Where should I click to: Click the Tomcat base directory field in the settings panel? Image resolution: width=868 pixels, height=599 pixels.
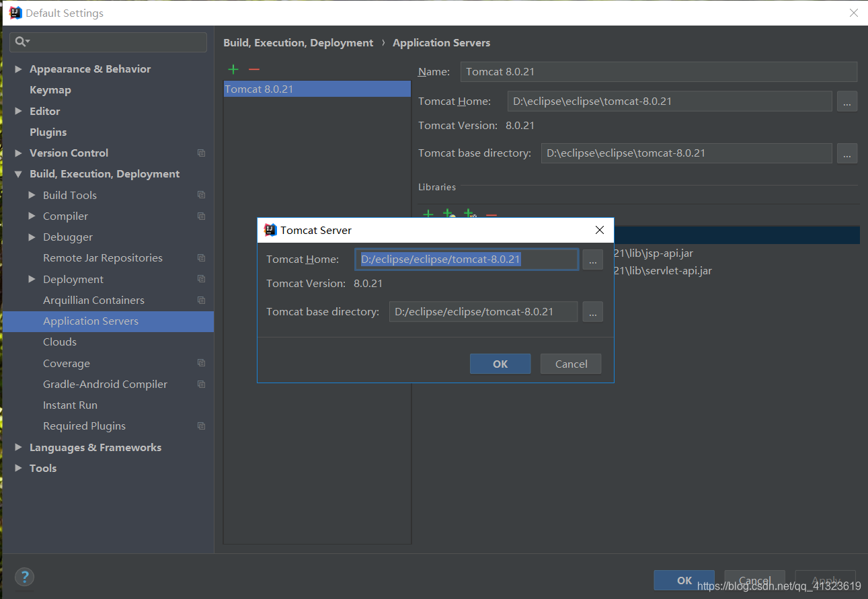pos(686,153)
